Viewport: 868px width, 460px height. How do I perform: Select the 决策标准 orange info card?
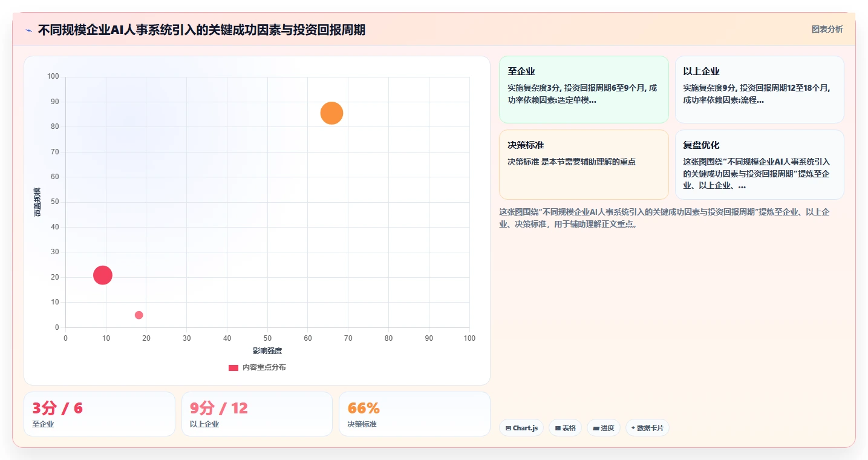click(x=584, y=165)
